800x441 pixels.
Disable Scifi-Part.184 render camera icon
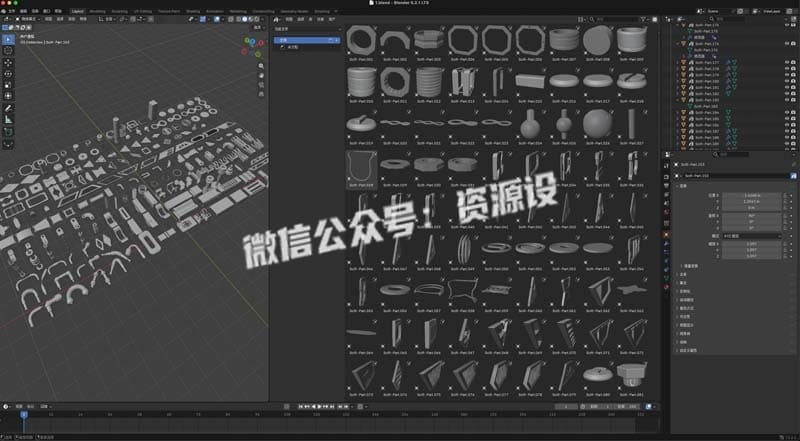793,112
